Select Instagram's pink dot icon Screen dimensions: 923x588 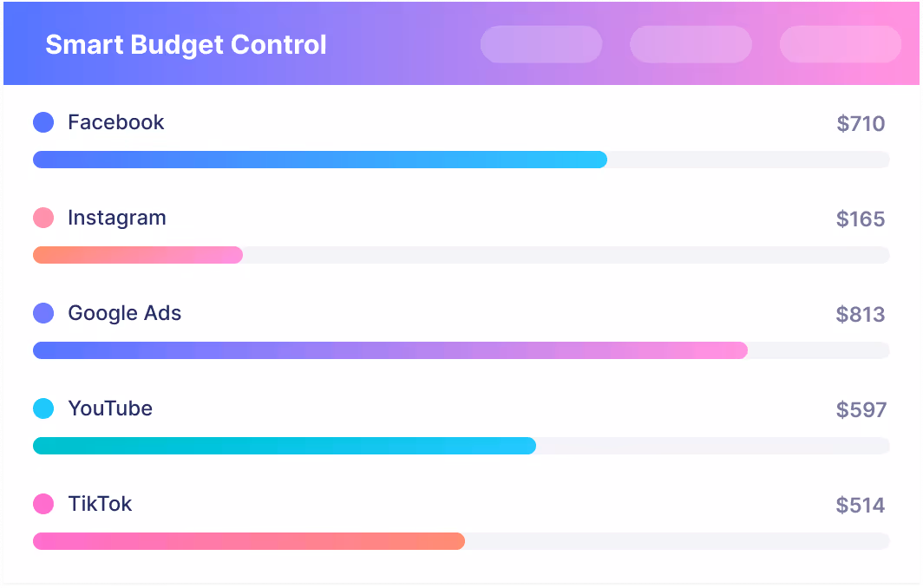(43, 217)
